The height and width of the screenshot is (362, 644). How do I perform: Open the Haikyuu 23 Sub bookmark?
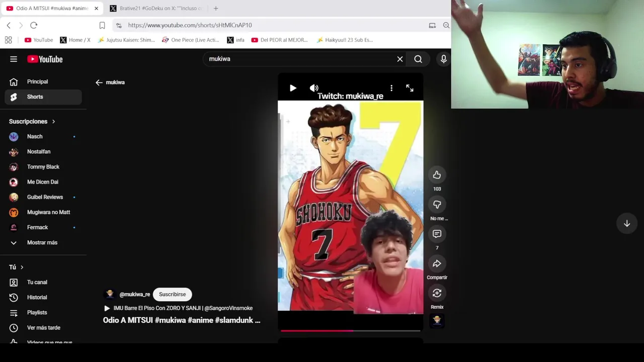click(345, 40)
